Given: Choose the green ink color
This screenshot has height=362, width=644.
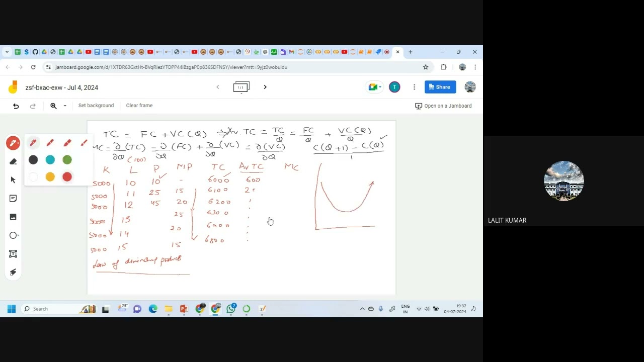Looking at the screenshot, I should click(x=67, y=160).
